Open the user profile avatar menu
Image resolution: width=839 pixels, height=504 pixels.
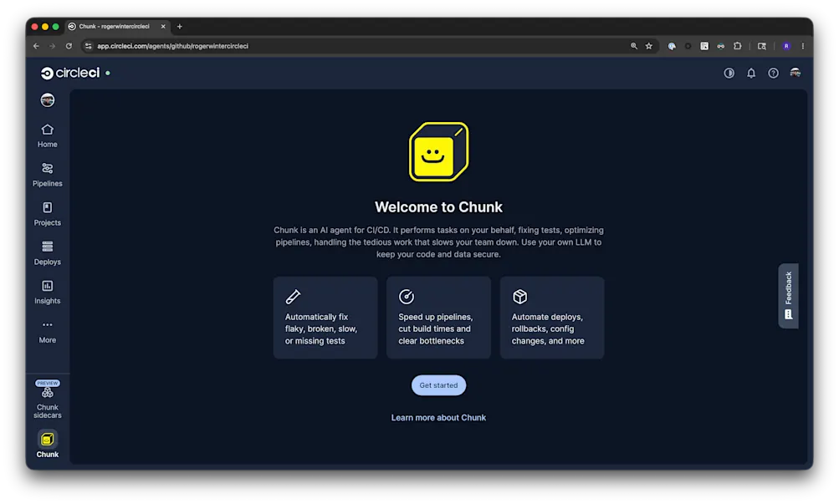tap(796, 74)
